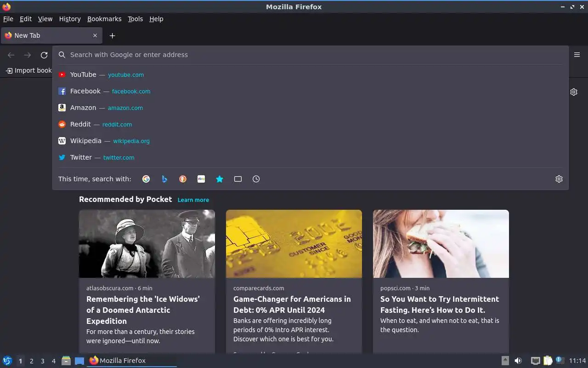Click the show desktop taskbar icon
The image size is (588, 368).
coord(79,361)
